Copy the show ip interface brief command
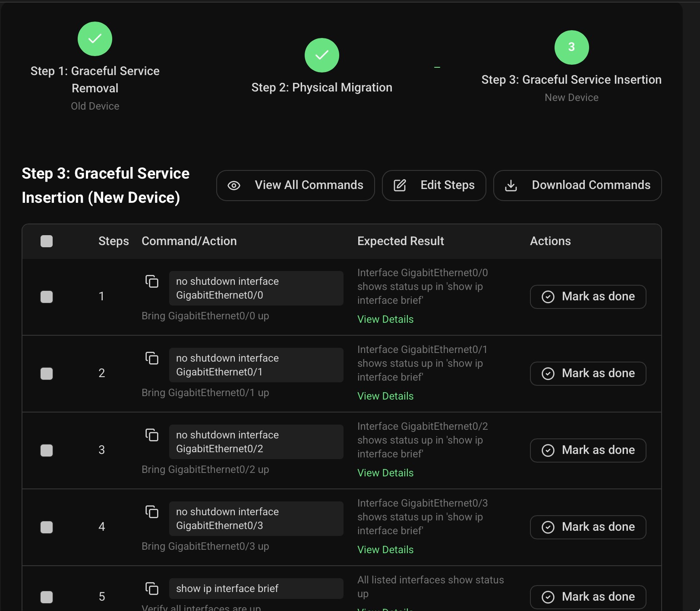The image size is (700, 611). click(152, 589)
